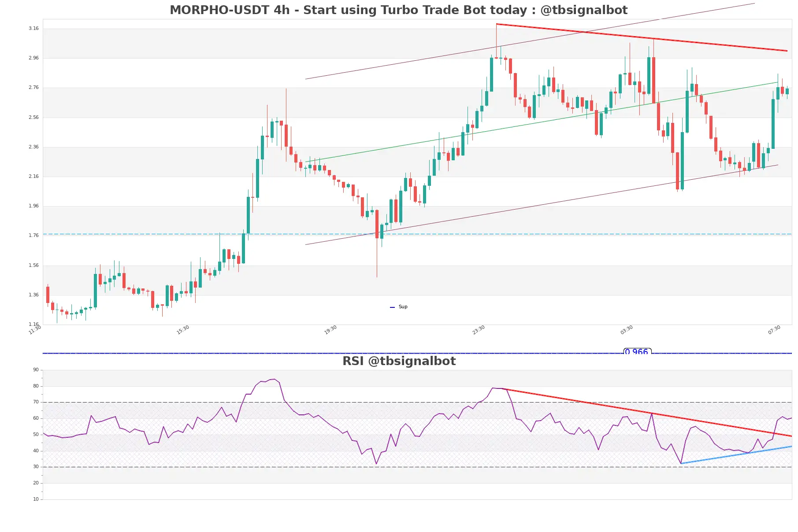Select the 2.36 price axis label
Image resolution: width=798 pixels, height=532 pixels.
[x=33, y=147]
